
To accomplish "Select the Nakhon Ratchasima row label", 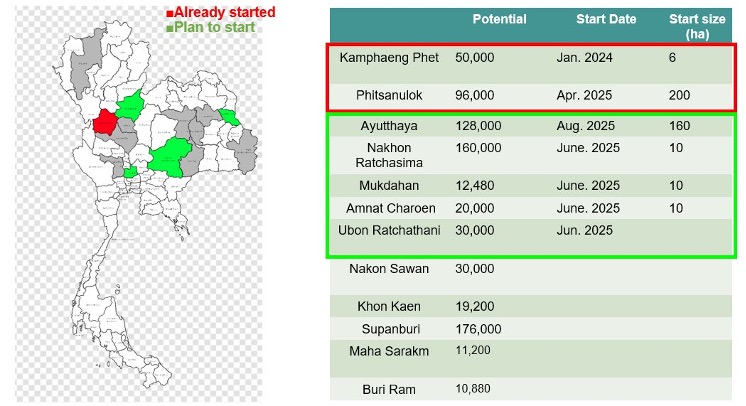I will coord(389,155).
